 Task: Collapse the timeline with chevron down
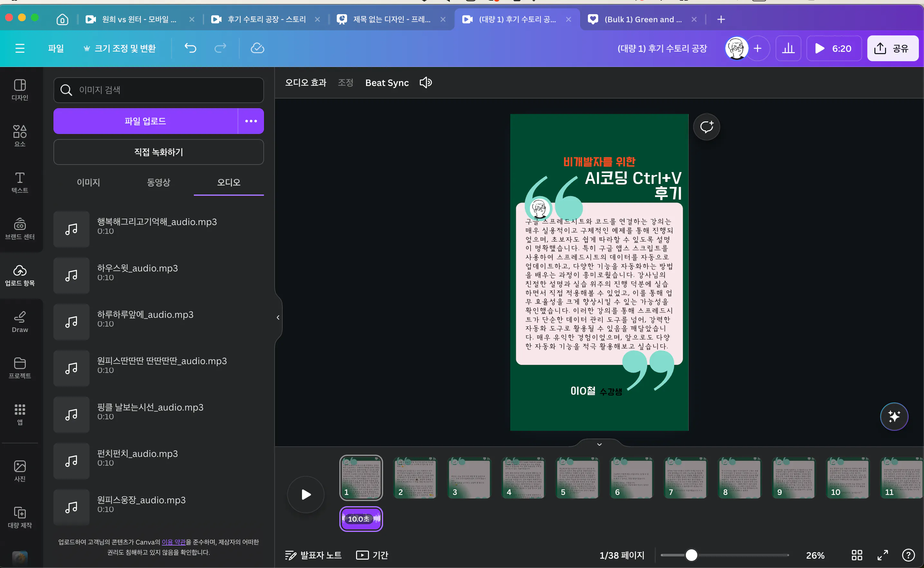click(x=599, y=444)
